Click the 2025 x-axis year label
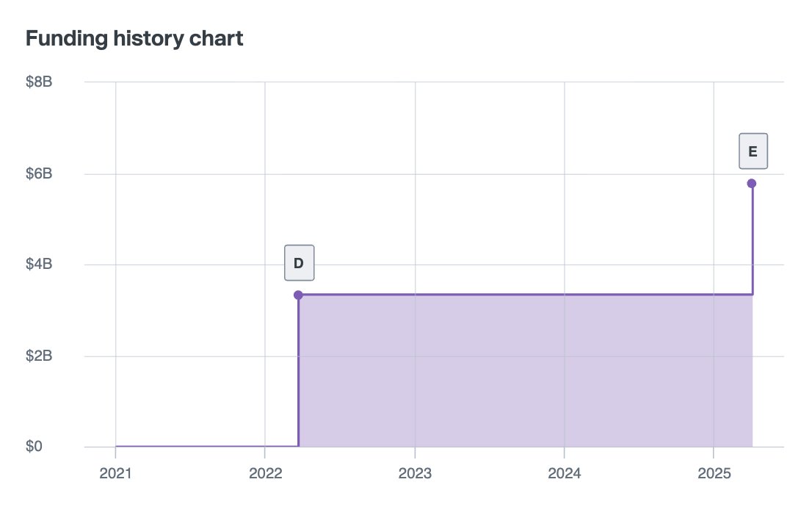 pyautogui.click(x=714, y=473)
